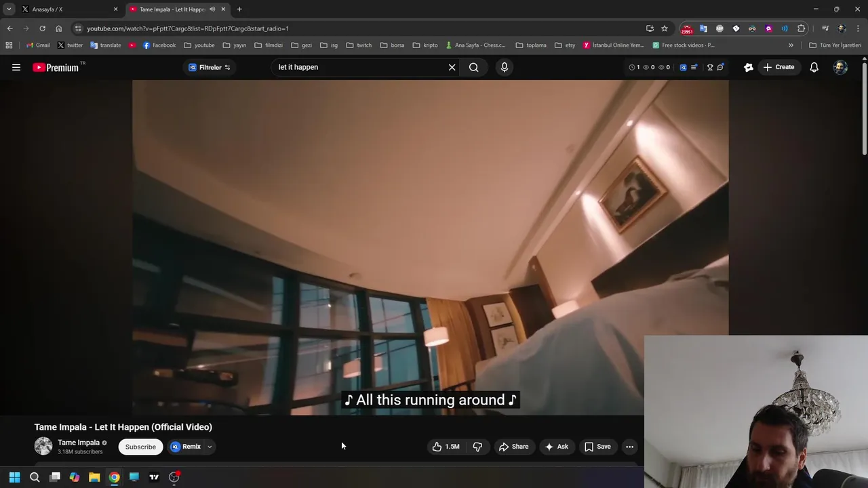Share the Tame Impala video
Viewport: 868px width, 488px height.
[x=513, y=447]
